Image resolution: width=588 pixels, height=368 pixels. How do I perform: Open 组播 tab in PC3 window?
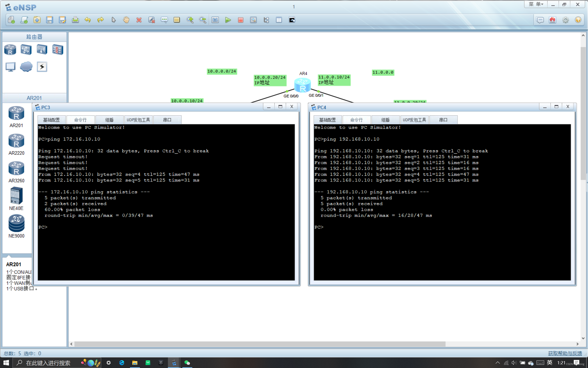pos(109,120)
